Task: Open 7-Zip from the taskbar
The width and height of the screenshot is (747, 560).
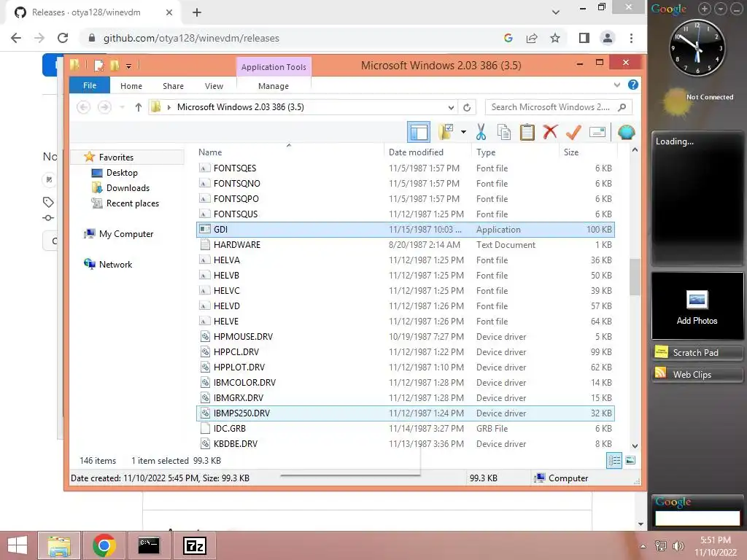Action: pyautogui.click(x=194, y=545)
